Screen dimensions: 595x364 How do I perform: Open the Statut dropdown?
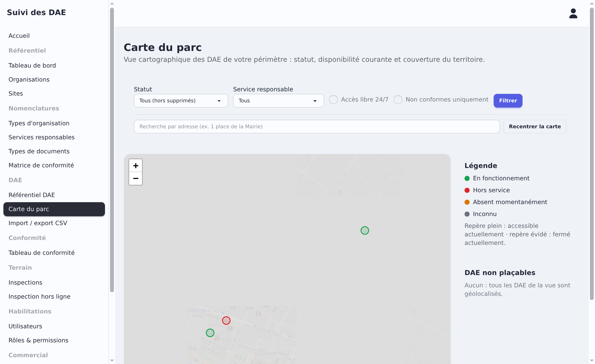tap(181, 101)
